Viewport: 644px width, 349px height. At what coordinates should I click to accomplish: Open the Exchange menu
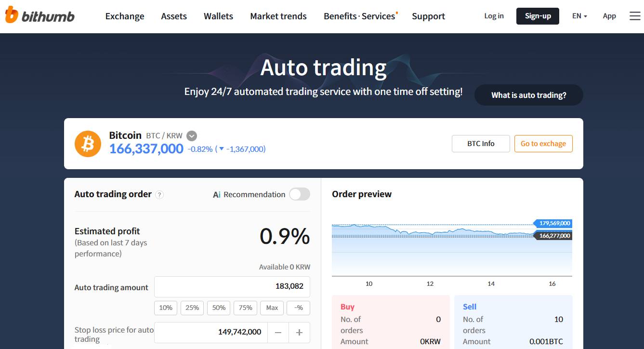click(x=125, y=16)
